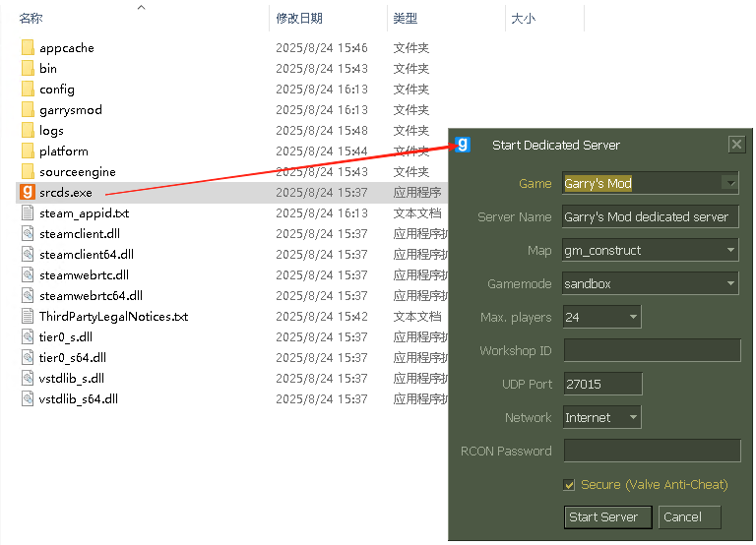Open the Max. players dropdown
Image resolution: width=756 pixels, height=545 pixels.
(x=601, y=317)
